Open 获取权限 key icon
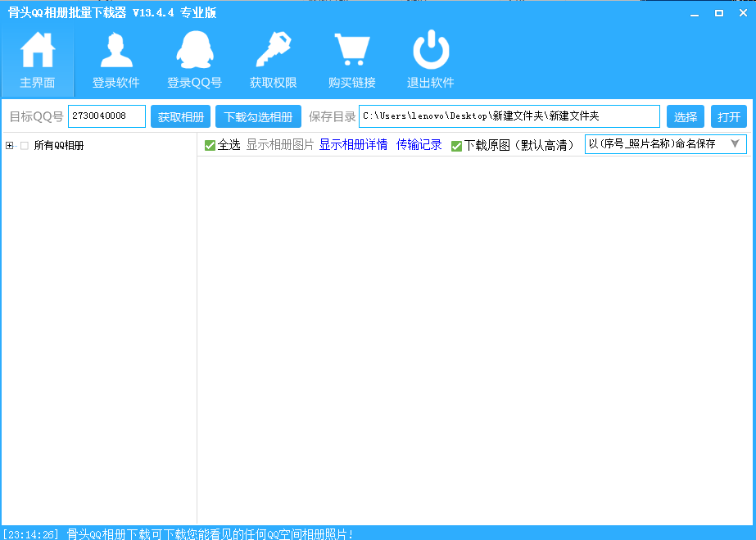The image size is (756, 540). point(274,49)
